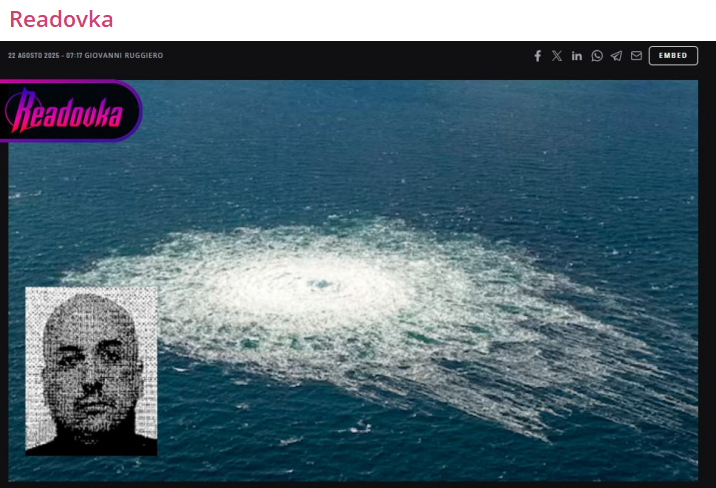The width and height of the screenshot is (716, 488).
Task: Share the post on X
Action: 557,56
